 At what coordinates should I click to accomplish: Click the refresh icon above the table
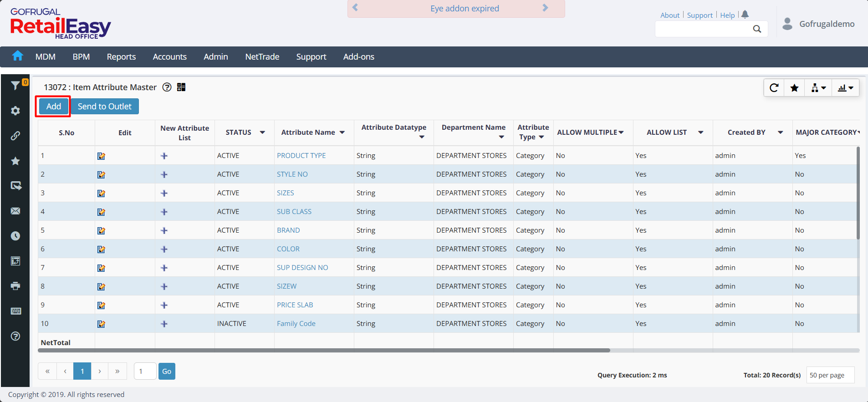click(x=774, y=88)
